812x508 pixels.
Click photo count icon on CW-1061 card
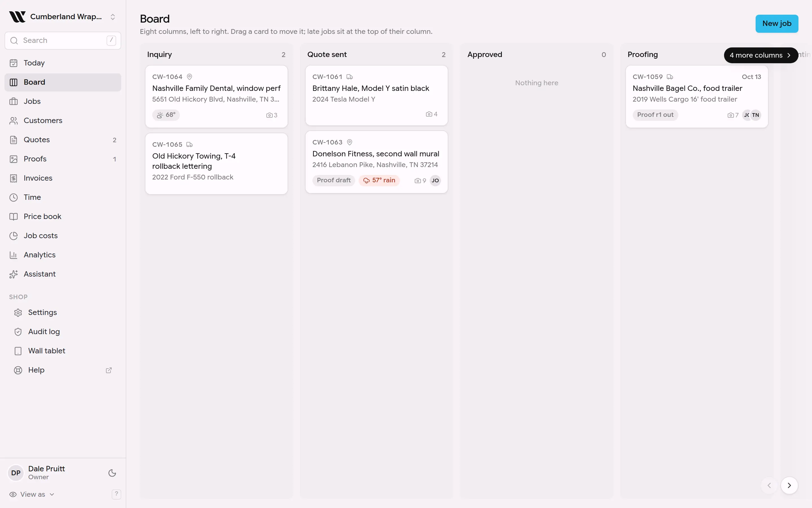click(x=429, y=114)
